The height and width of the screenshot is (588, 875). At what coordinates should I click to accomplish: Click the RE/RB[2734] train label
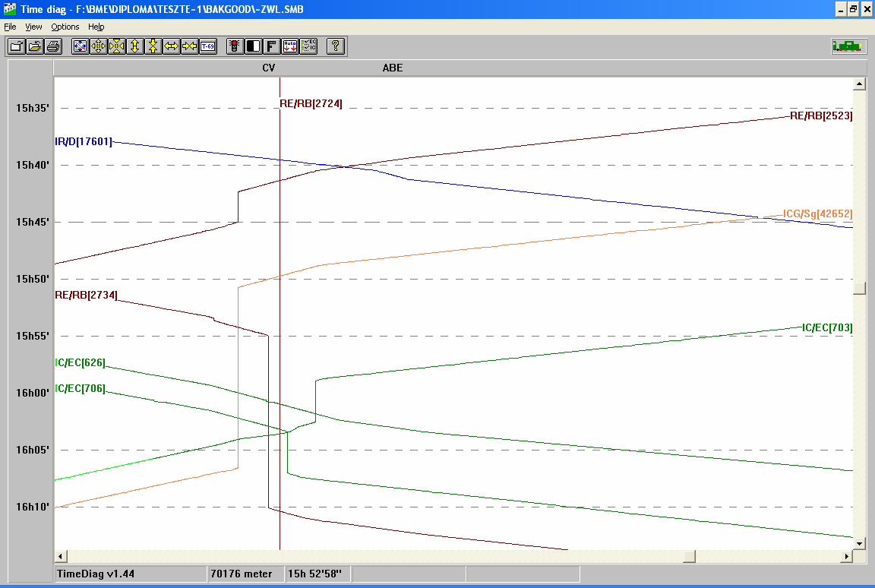(86, 295)
